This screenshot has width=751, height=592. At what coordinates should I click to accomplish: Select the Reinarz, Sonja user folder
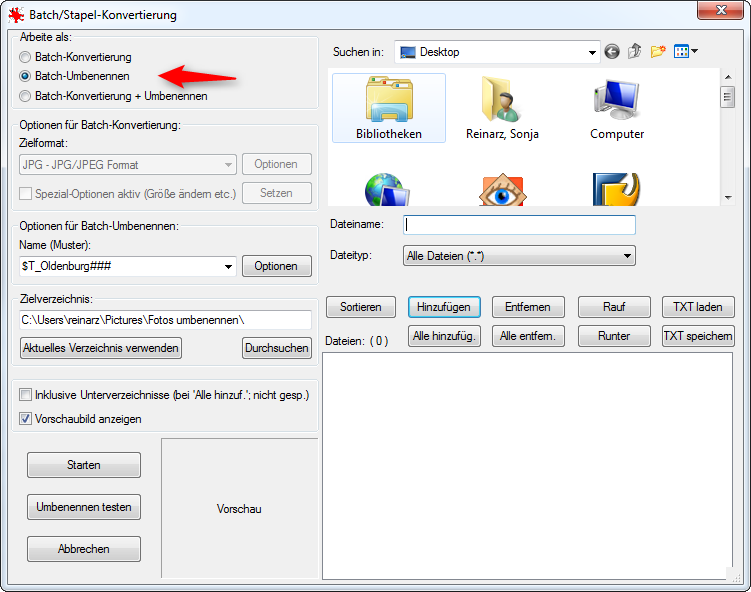pyautogui.click(x=502, y=108)
